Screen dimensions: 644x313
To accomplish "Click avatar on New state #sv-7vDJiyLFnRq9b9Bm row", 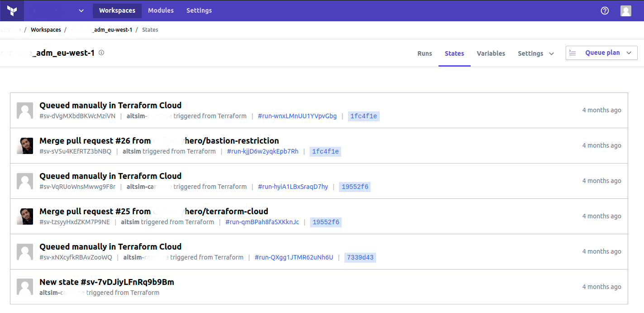I will [x=25, y=287].
